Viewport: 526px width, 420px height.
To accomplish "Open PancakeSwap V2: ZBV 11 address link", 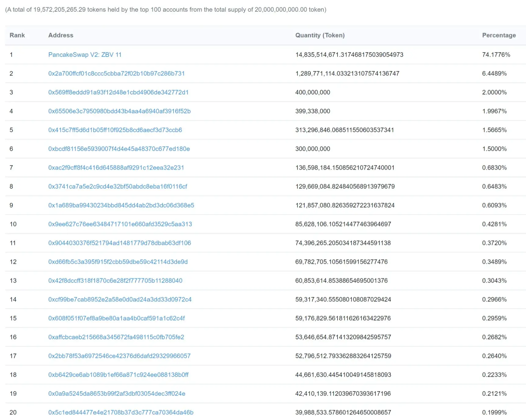I will tap(85, 55).
